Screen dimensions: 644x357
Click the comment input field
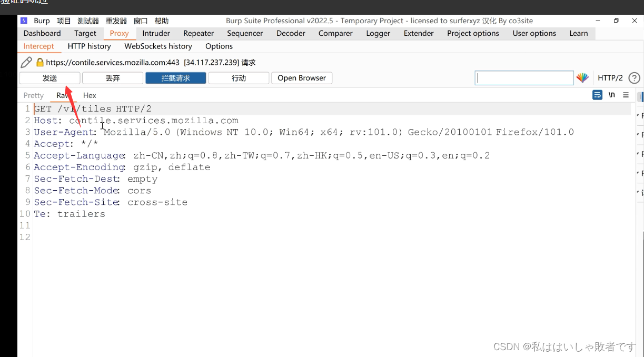point(524,78)
